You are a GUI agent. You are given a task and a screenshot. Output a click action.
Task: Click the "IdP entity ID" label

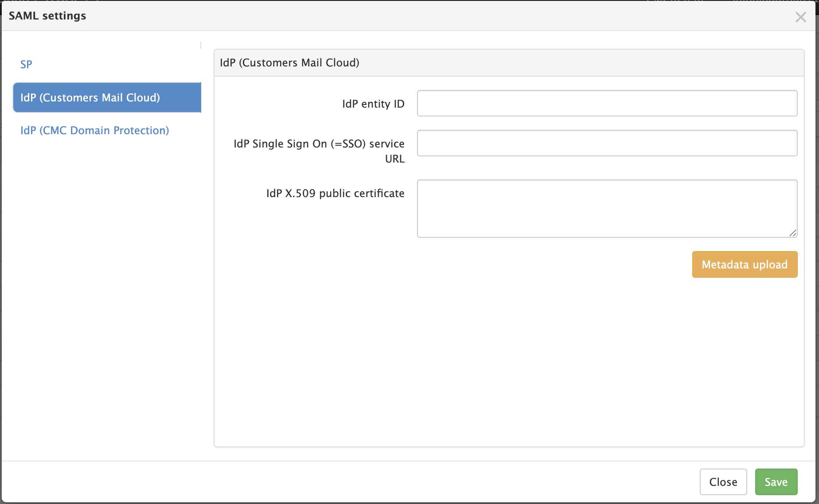(373, 104)
